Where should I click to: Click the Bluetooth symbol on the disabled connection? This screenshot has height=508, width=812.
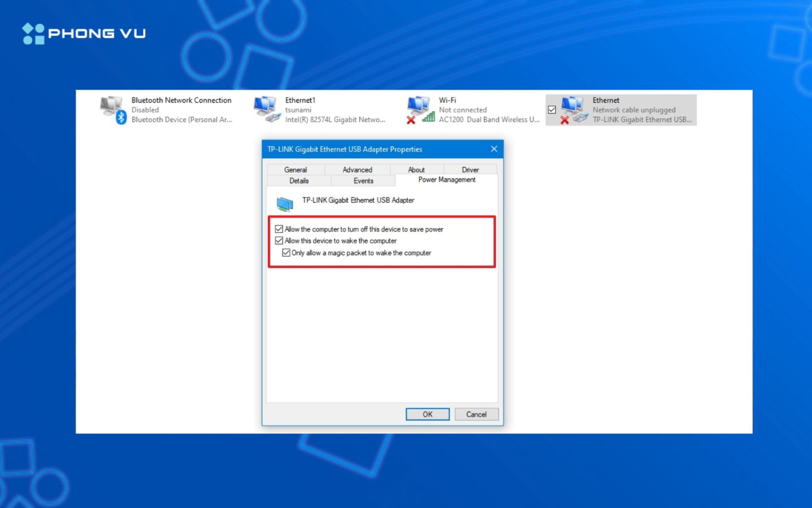pos(120,117)
